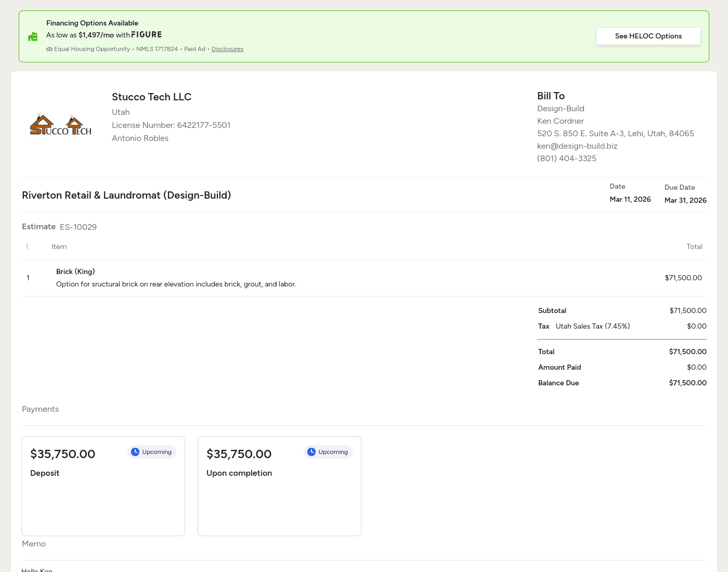Screen dimensions: 728x572
Task: Click the clock icon on Deposit card
Action: (135, 452)
